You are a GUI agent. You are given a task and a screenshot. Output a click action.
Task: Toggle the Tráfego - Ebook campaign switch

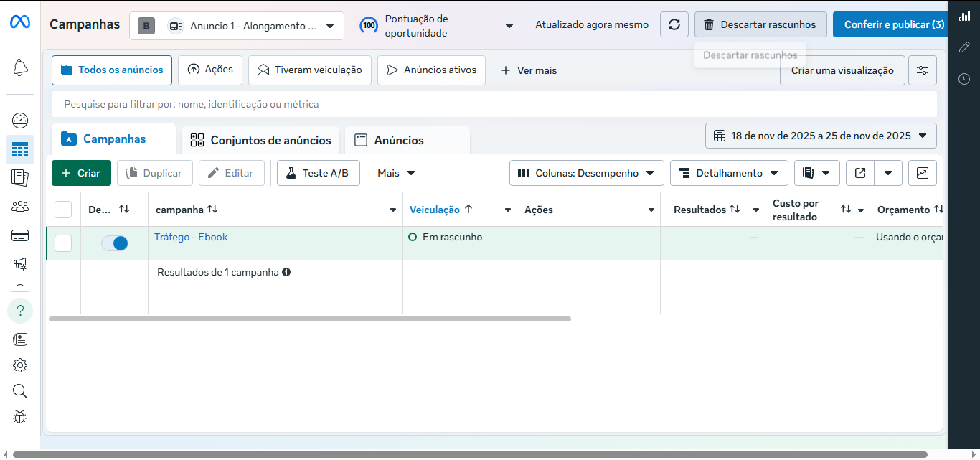[115, 243]
